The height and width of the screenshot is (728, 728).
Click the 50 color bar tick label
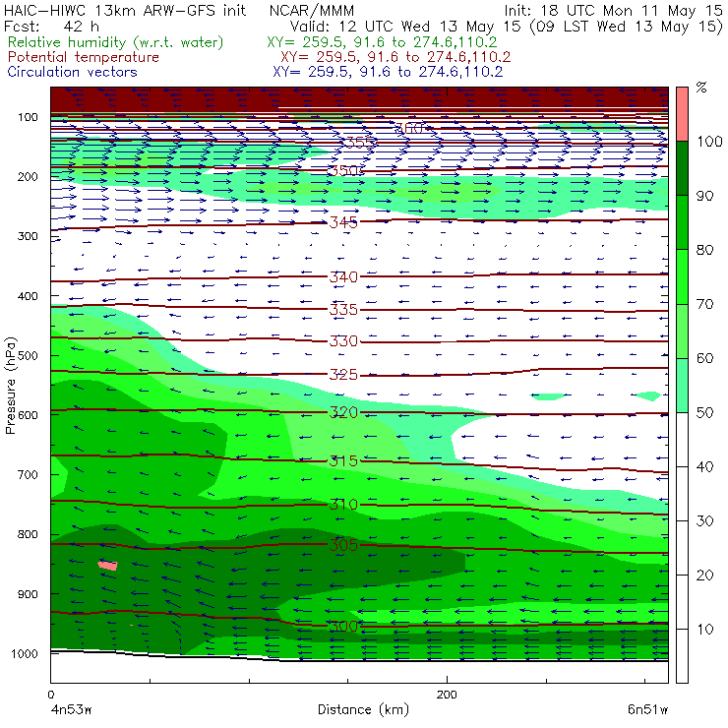704,412
